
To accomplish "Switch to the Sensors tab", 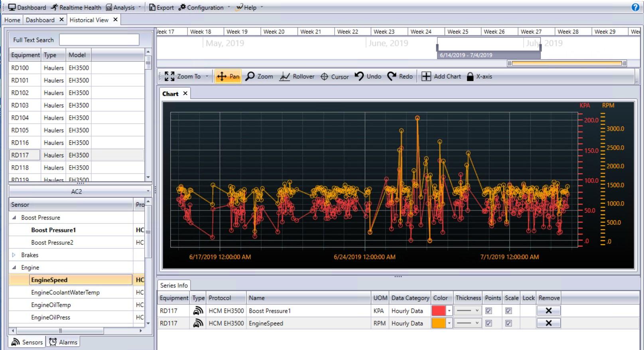I will (x=27, y=342).
